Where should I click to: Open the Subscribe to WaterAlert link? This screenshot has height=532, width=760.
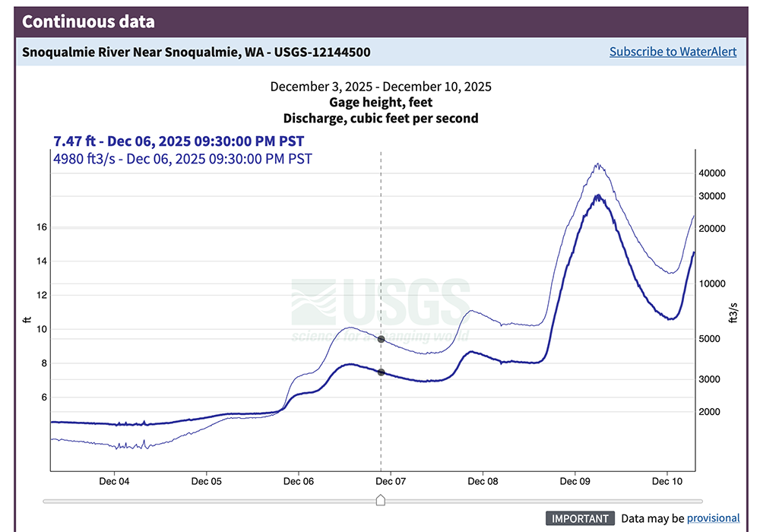pos(673,52)
